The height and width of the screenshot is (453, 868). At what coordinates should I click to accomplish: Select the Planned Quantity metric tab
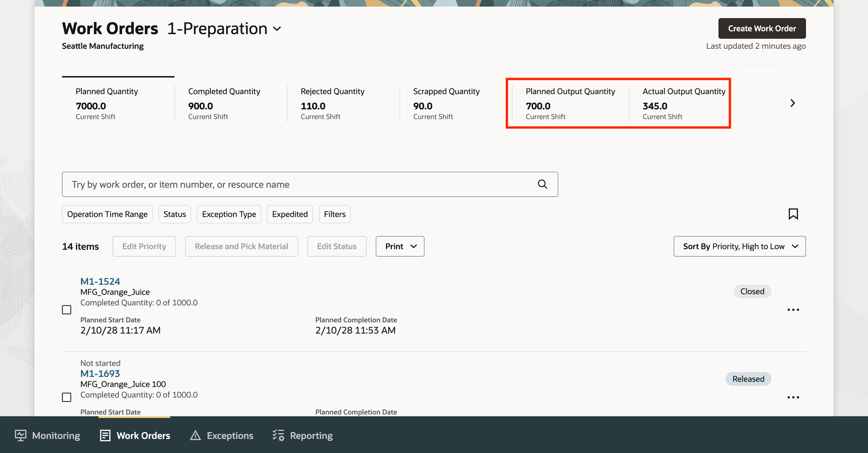(x=118, y=103)
